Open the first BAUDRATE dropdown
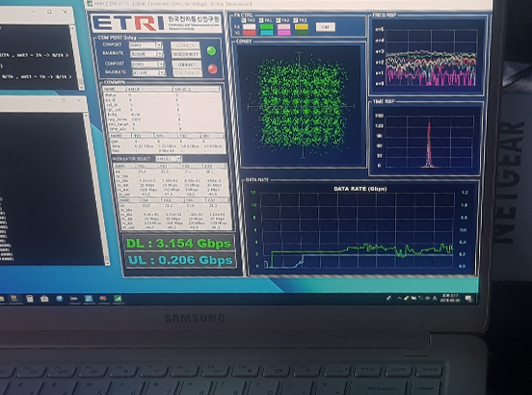This screenshot has height=395, width=532. click(x=146, y=54)
